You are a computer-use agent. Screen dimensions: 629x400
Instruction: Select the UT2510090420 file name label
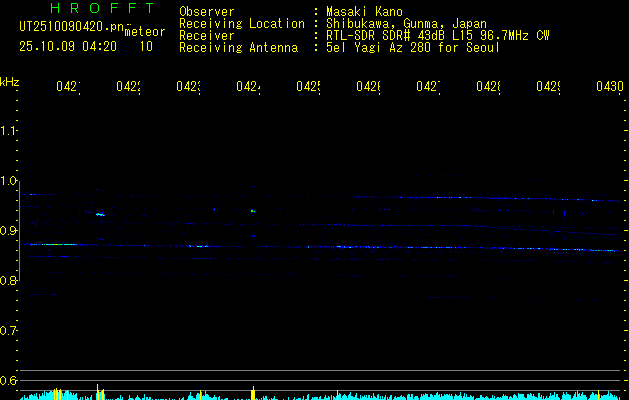click(71, 27)
